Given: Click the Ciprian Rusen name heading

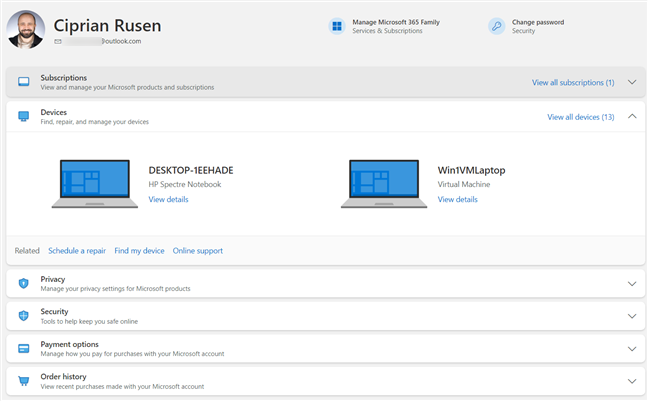Looking at the screenshot, I should (x=107, y=26).
